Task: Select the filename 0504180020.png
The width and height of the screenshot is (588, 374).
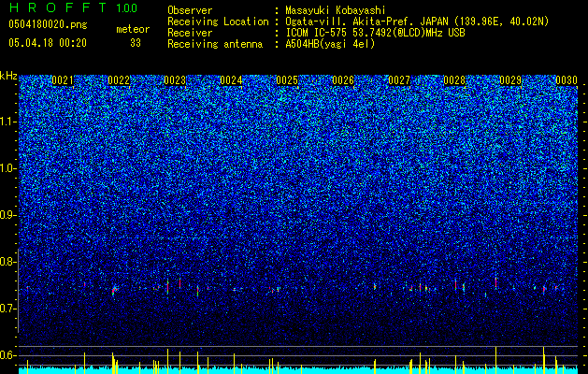Action: pyautogui.click(x=48, y=25)
